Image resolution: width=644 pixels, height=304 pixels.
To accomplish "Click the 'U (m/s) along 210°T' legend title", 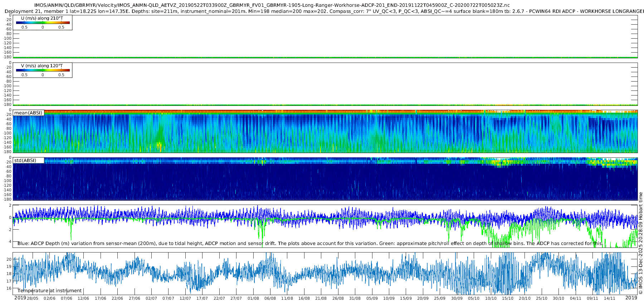I will [x=42, y=18].
